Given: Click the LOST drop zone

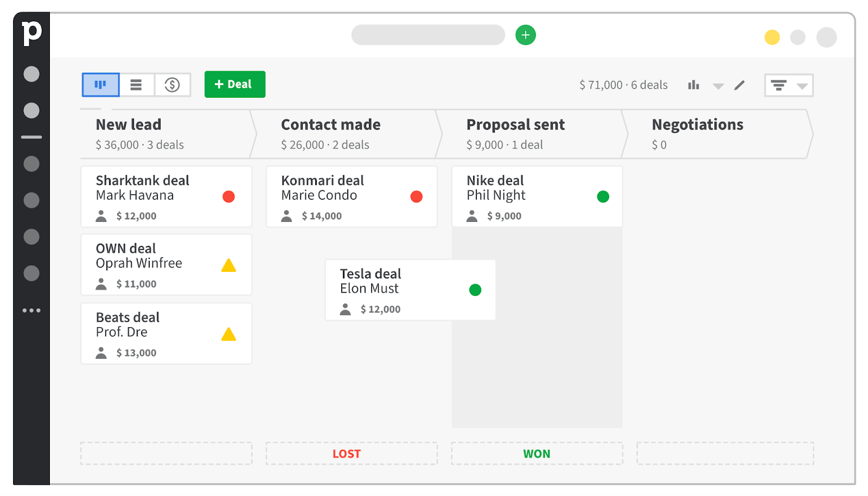Looking at the screenshot, I should [351, 453].
